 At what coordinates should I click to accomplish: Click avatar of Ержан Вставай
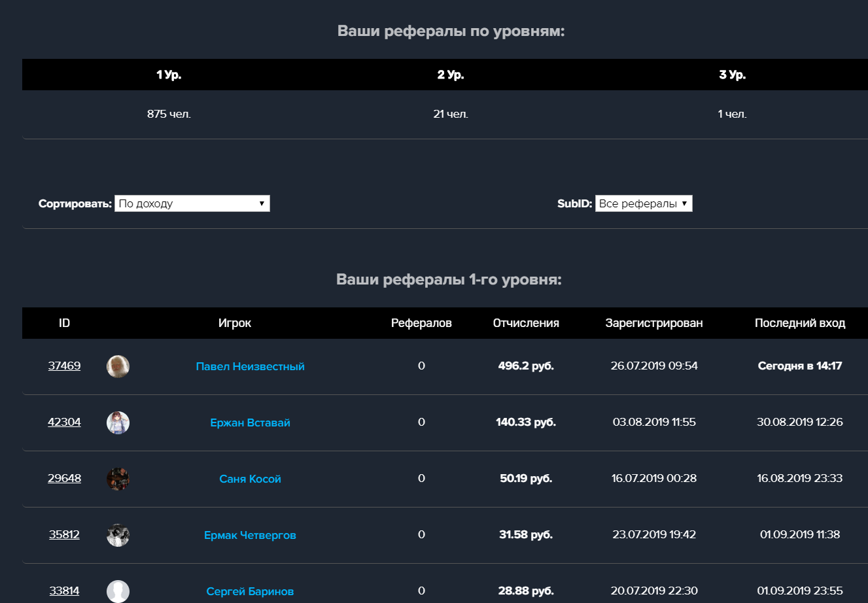pyautogui.click(x=118, y=422)
